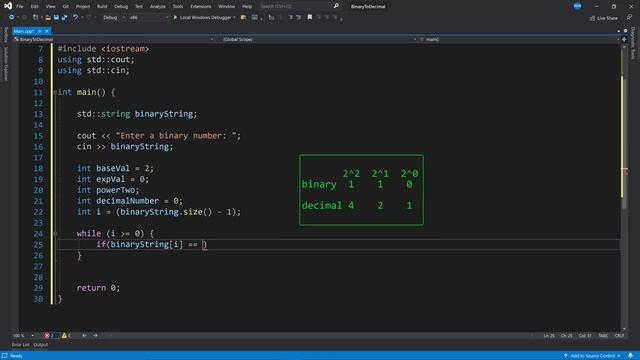Open the Test menu
This screenshot has height=360, width=640.
pyautogui.click(x=139, y=7)
